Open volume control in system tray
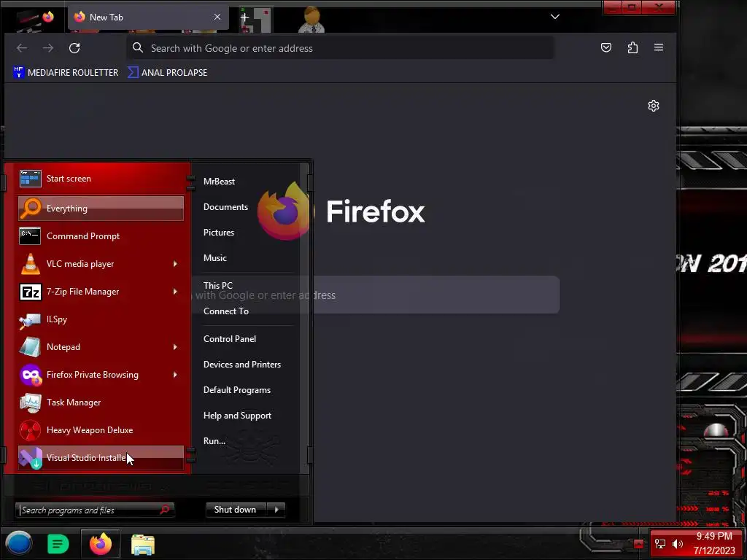 (x=678, y=544)
